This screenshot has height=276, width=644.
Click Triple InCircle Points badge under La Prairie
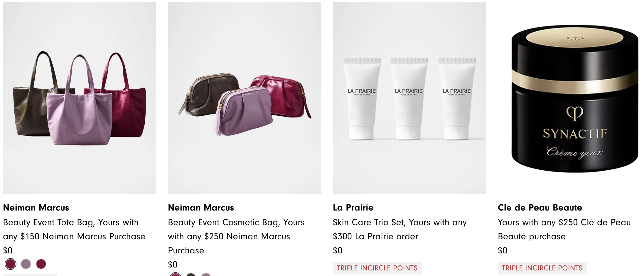[x=377, y=268]
